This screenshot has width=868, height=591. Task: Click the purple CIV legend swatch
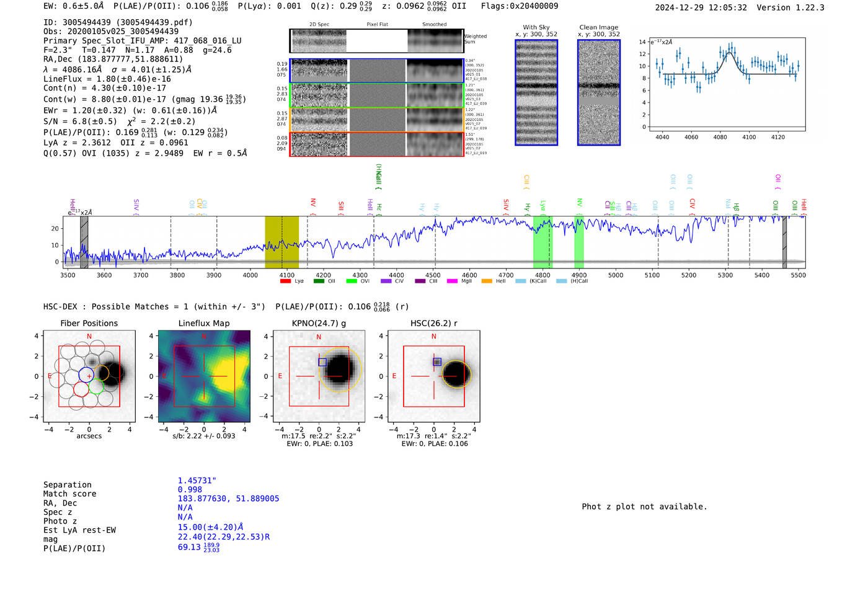386,281
